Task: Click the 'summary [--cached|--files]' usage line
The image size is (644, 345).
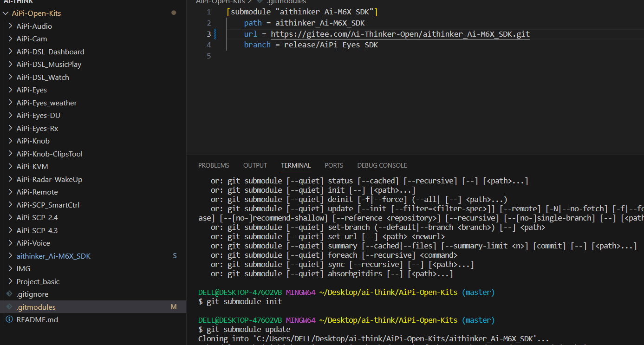Action: click(423, 246)
